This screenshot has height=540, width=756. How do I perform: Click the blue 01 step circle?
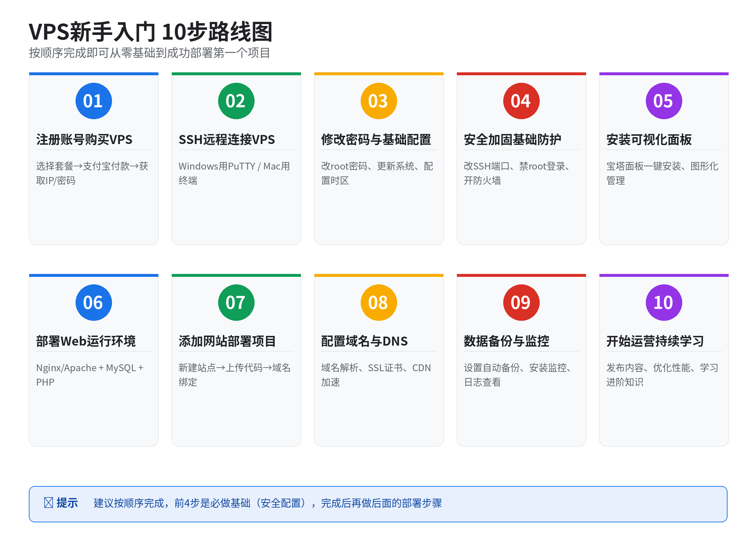[x=94, y=101]
